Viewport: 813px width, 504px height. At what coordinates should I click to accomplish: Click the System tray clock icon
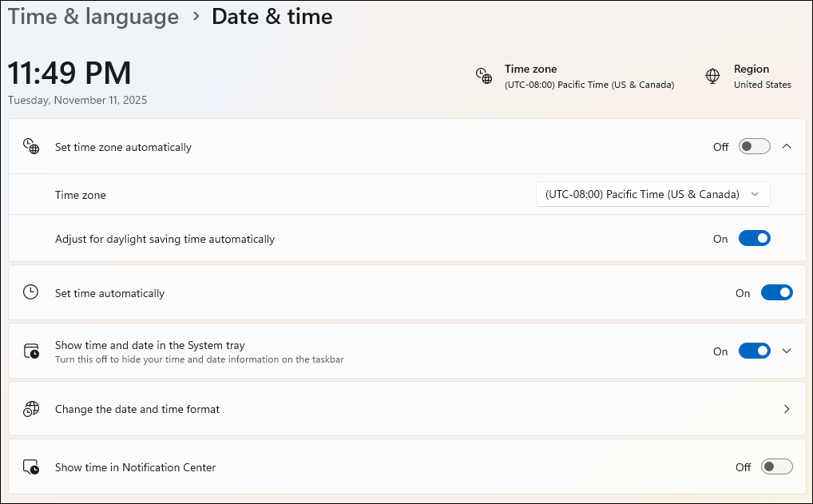(x=30, y=351)
